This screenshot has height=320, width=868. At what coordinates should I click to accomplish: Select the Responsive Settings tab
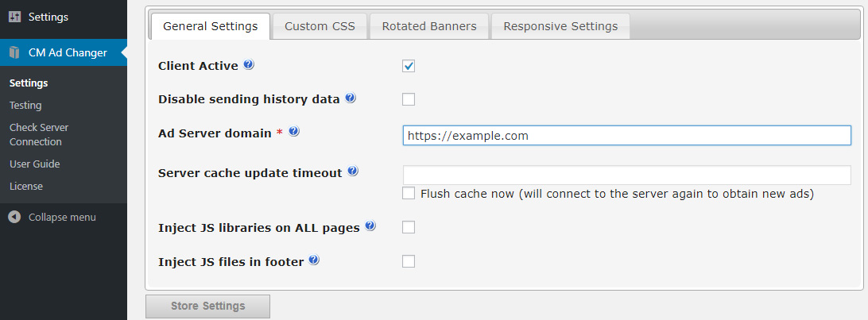(x=560, y=26)
